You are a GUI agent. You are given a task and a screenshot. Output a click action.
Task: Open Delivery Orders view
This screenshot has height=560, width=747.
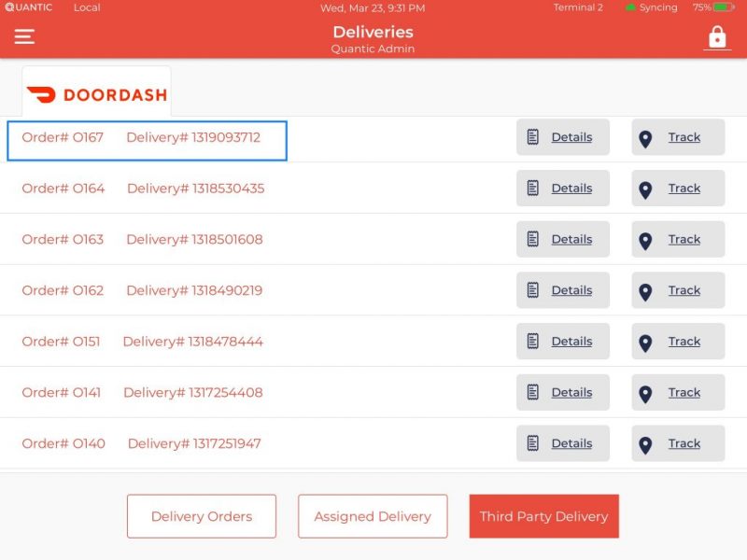click(x=202, y=515)
